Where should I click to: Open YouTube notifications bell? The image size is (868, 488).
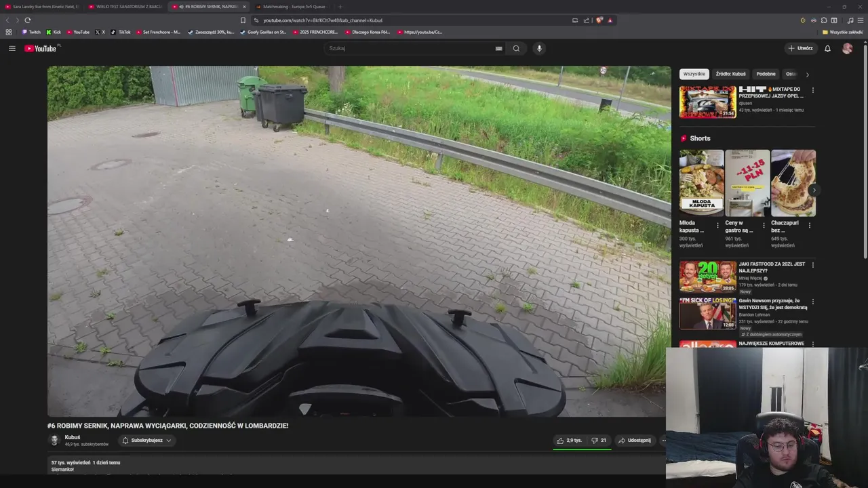click(827, 48)
